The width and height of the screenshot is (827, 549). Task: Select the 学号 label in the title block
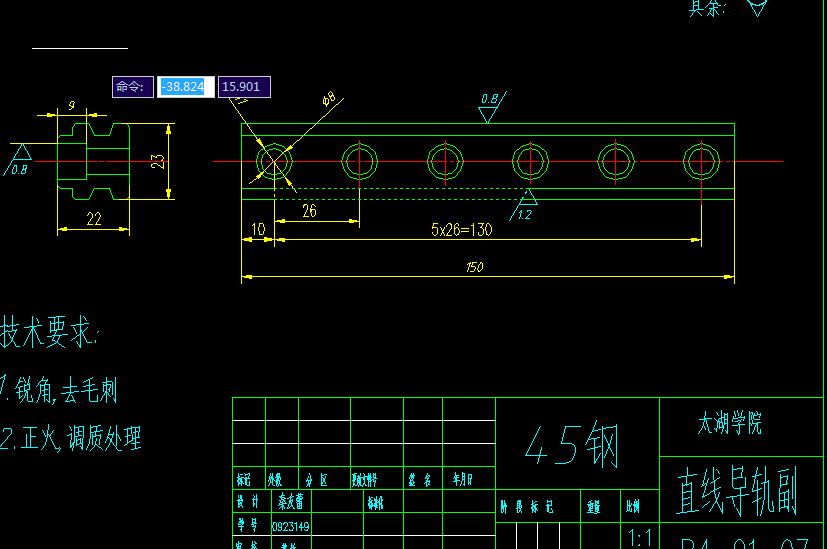[248, 525]
